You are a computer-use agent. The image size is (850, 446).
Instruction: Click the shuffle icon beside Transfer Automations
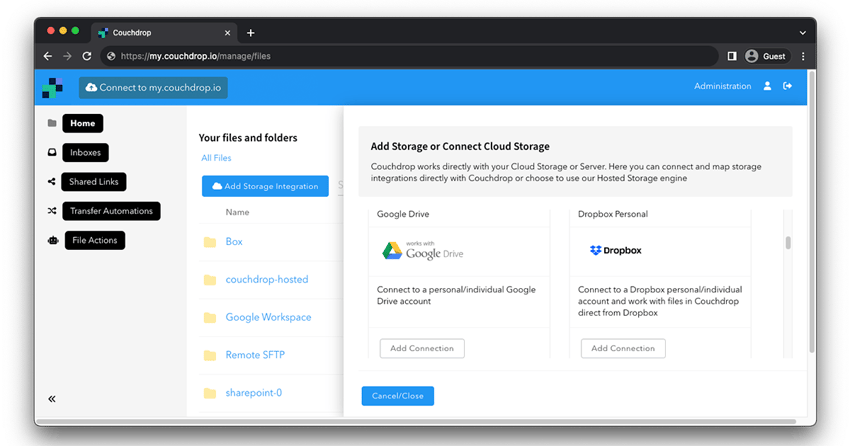[52, 211]
